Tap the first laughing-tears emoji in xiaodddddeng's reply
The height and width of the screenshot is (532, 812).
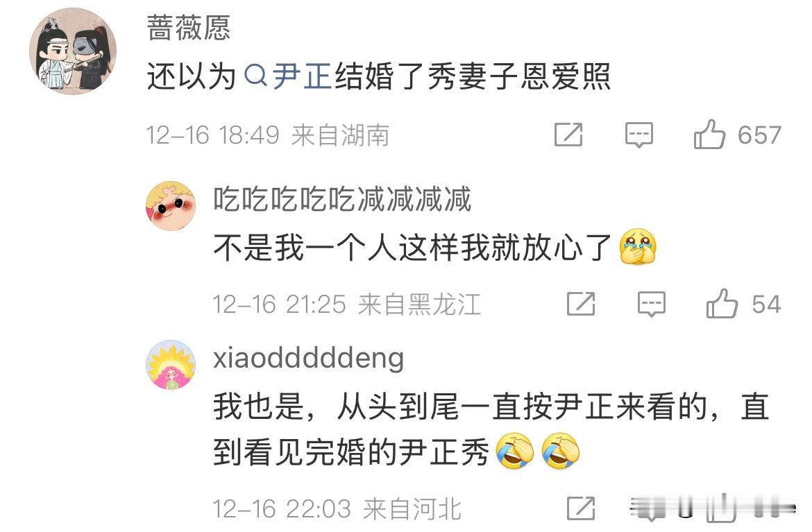(515, 451)
